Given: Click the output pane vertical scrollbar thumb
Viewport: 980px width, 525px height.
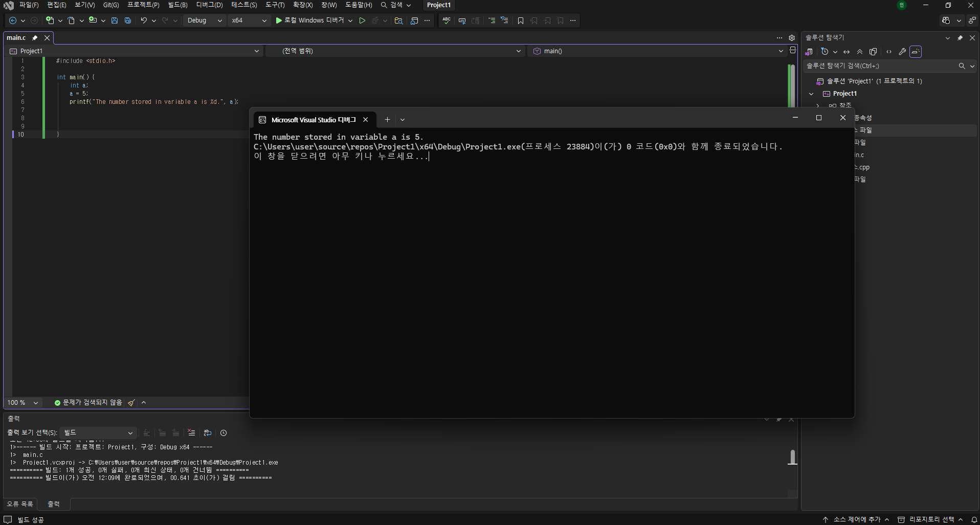Looking at the screenshot, I should pos(792,457).
